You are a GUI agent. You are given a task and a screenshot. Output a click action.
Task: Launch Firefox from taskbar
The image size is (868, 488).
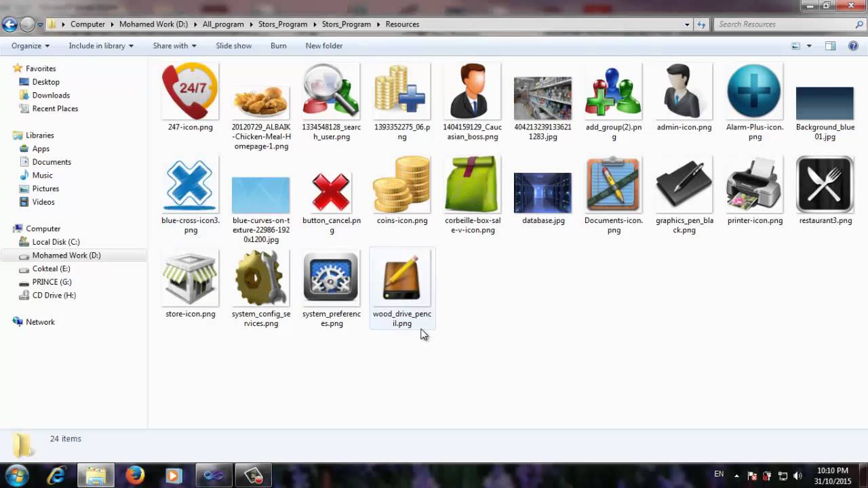pyautogui.click(x=135, y=476)
